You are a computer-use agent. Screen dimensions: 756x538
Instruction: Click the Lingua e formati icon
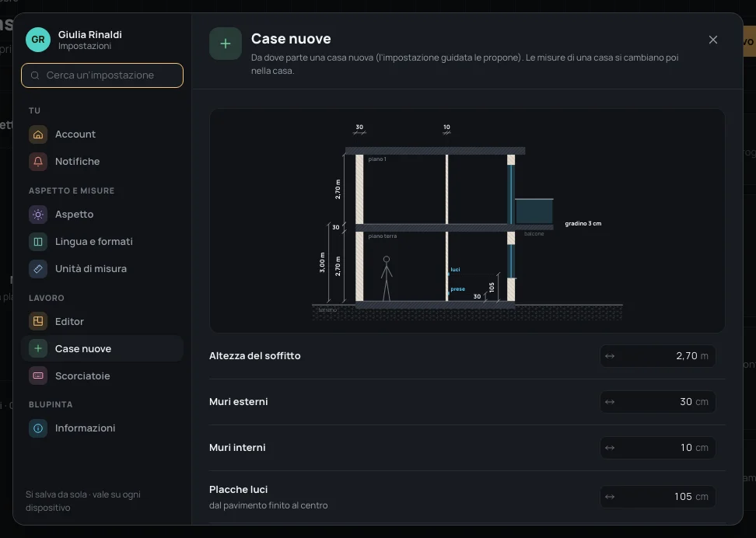click(38, 242)
